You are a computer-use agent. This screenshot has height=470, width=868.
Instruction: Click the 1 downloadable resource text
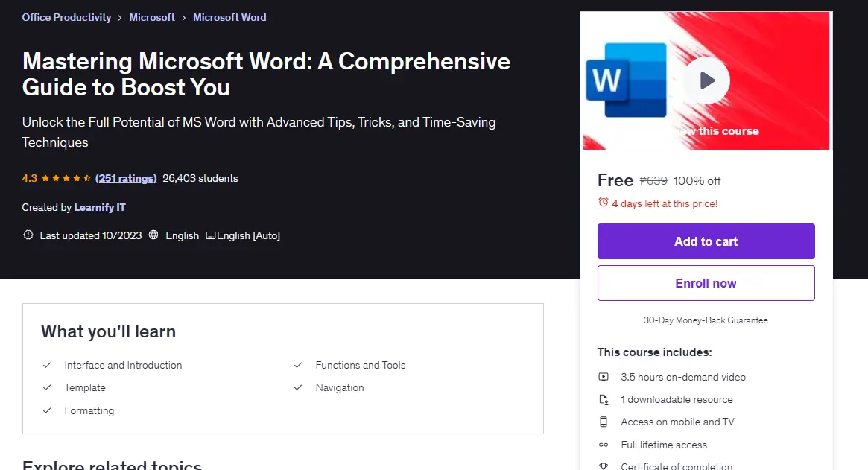677,400
